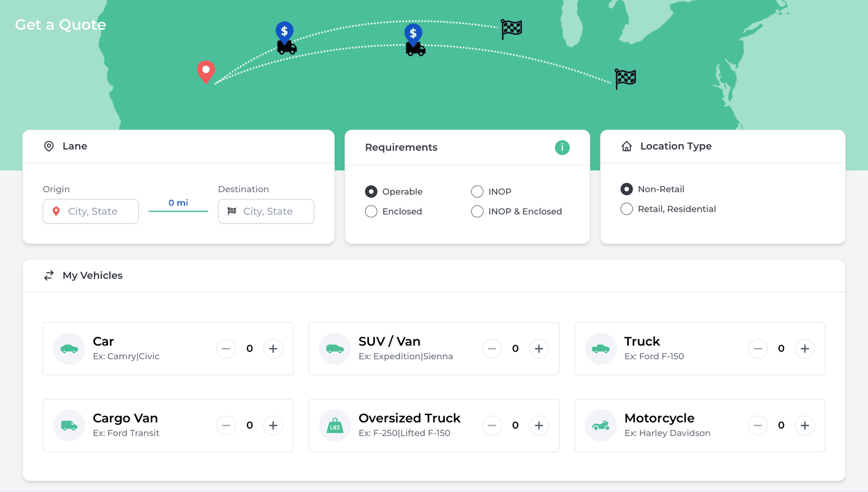This screenshot has width=868, height=492.
Task: Click the Lane location pin icon
Action: tap(49, 146)
